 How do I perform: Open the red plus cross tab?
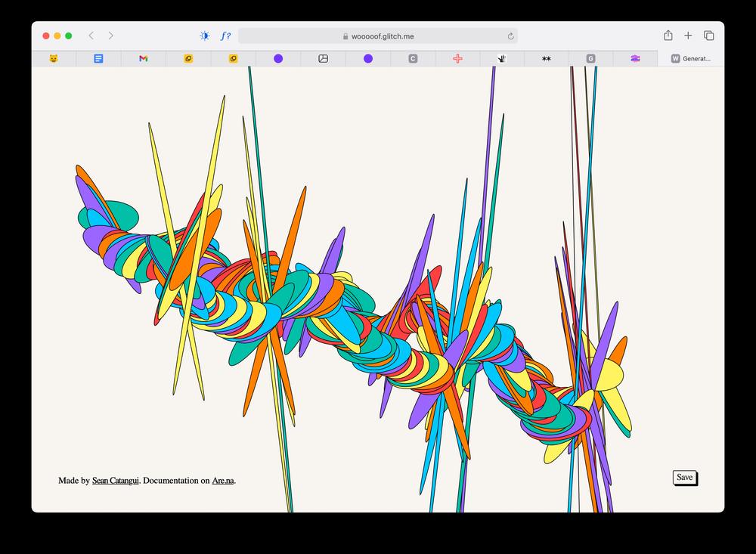point(457,59)
